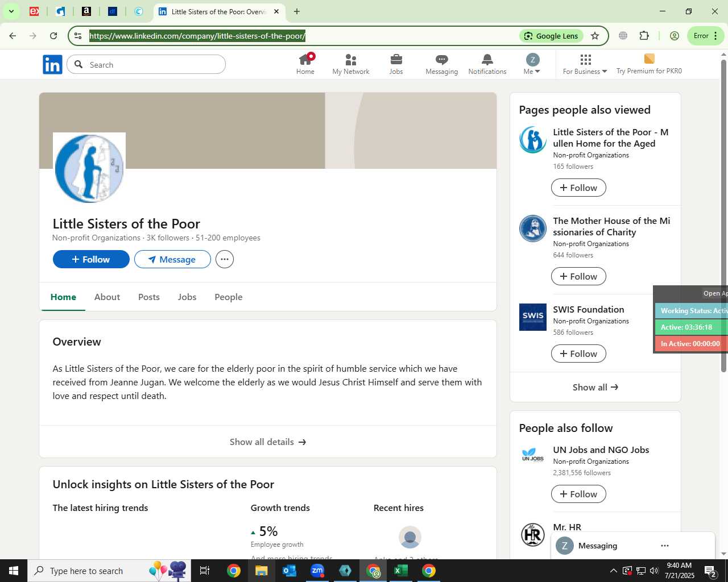Open the three-dot more options button

(225, 259)
